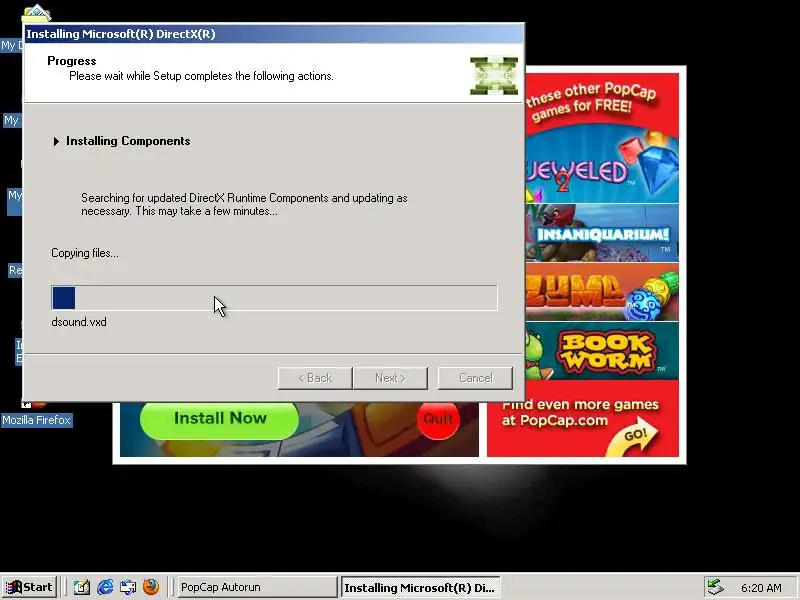This screenshot has width=800, height=600.
Task: Click the Next button in DirectX installer
Action: click(x=390, y=378)
